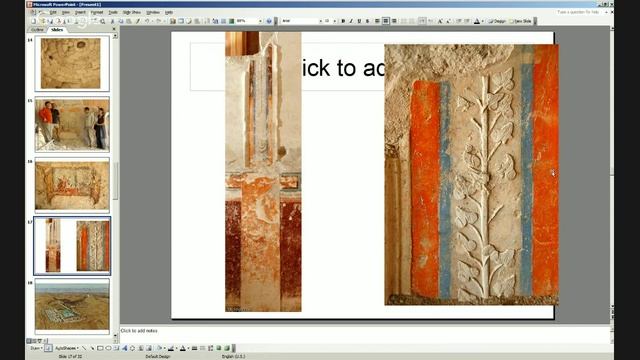Click the Print Preview magnifier icon
The width and height of the screenshot is (640, 360).
coord(103,21)
